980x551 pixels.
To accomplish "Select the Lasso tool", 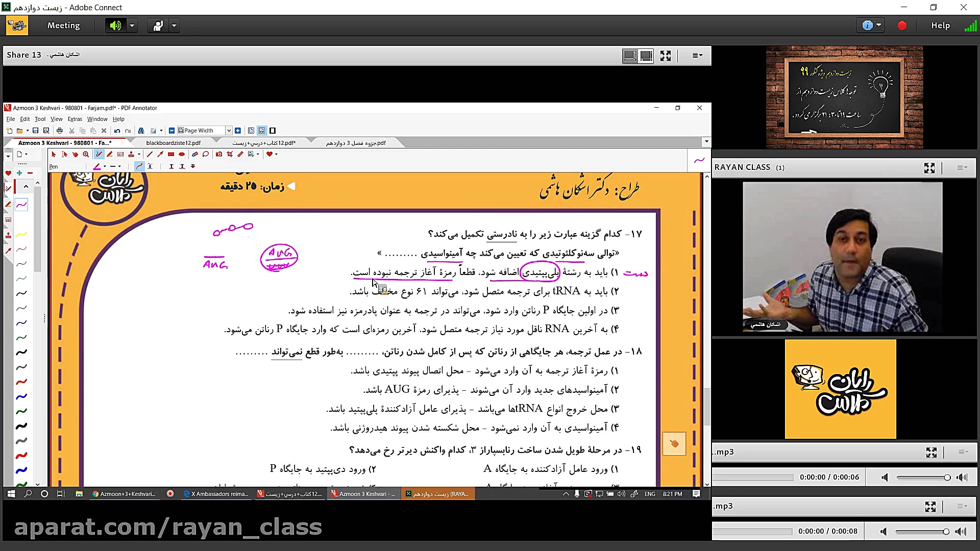I will pos(206,154).
